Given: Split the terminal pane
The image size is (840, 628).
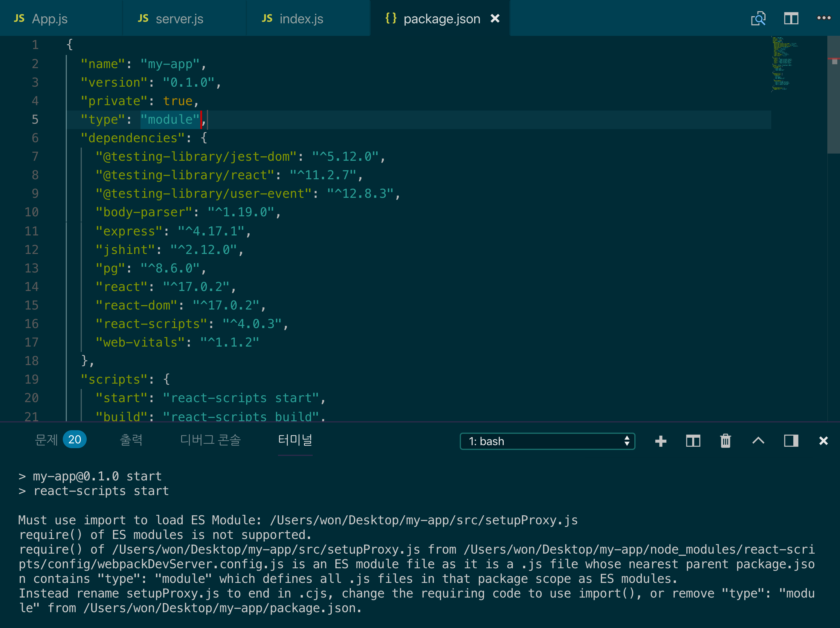Looking at the screenshot, I should click(x=693, y=441).
